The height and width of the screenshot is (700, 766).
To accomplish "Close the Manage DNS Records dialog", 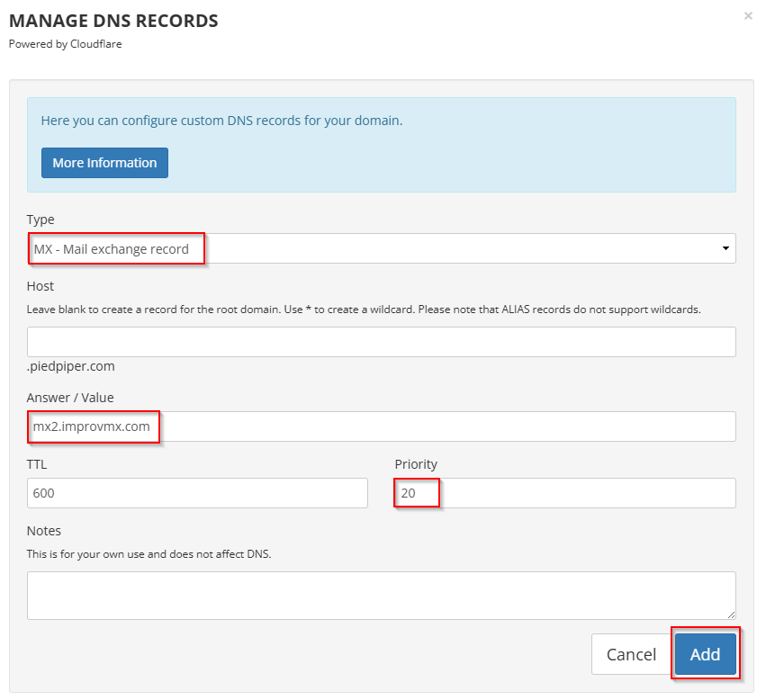I will point(748,15).
